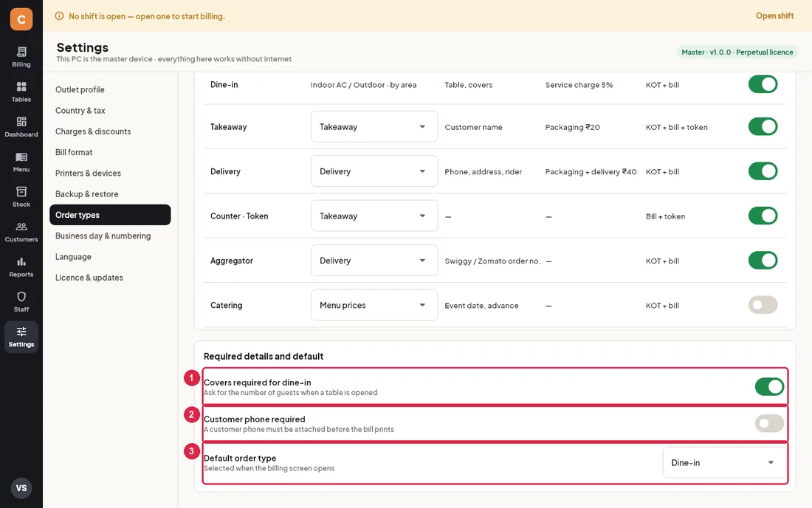Toggle Covers required for dine-in
Image resolution: width=812 pixels, height=508 pixels.
click(x=769, y=386)
